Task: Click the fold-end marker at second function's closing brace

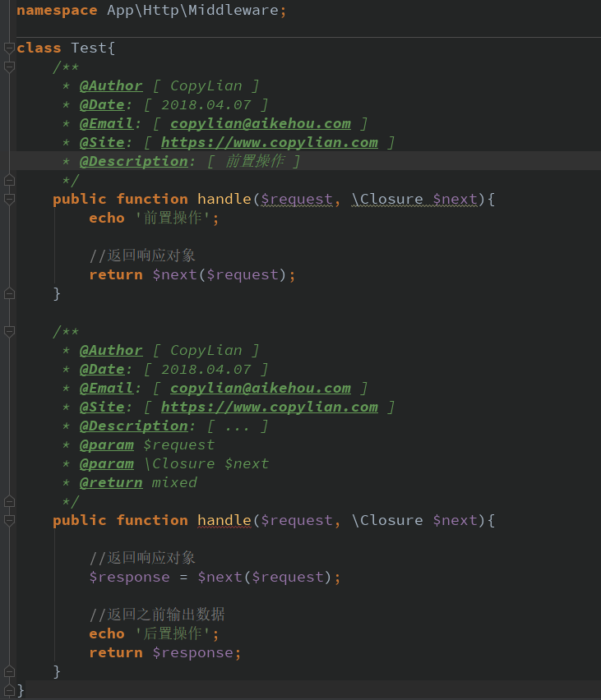Action: 9,671
